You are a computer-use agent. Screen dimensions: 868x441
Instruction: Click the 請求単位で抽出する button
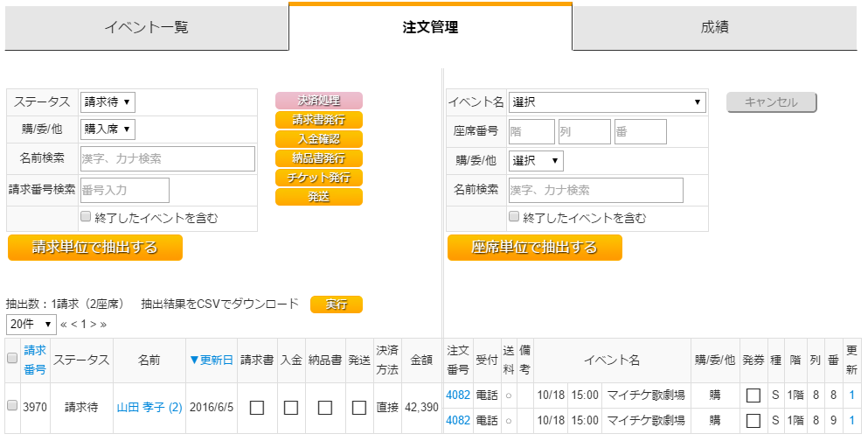[95, 248]
